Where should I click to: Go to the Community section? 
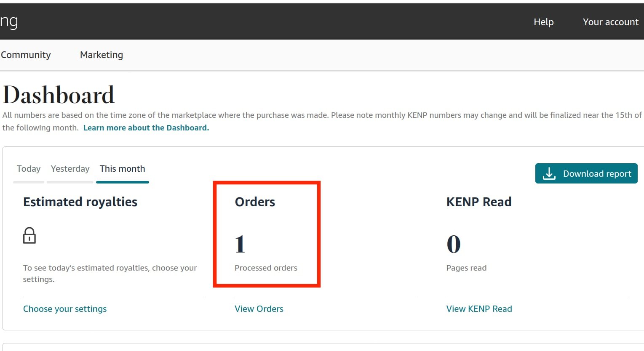tap(26, 55)
